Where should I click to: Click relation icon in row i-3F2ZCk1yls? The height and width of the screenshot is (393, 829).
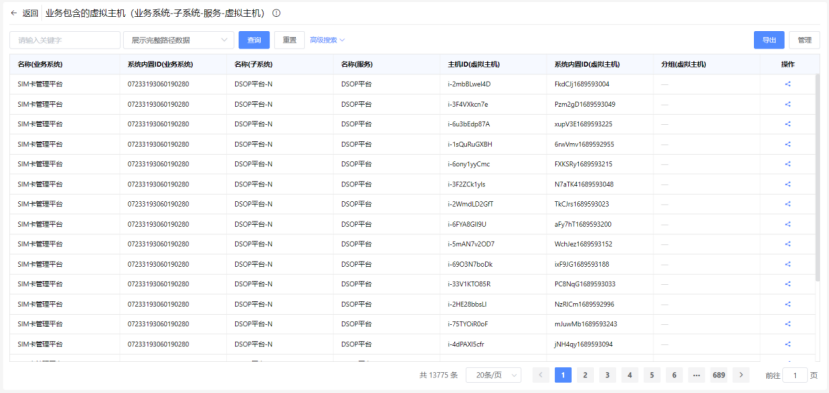(x=788, y=184)
